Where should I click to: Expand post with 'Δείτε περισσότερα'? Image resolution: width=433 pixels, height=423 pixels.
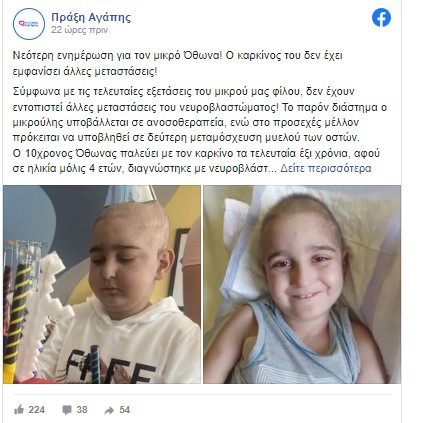click(326, 168)
